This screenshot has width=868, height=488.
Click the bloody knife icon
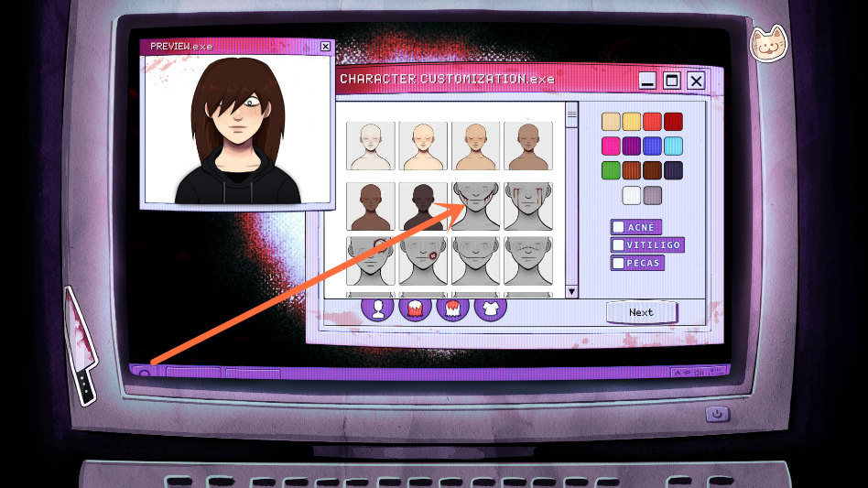79,346
